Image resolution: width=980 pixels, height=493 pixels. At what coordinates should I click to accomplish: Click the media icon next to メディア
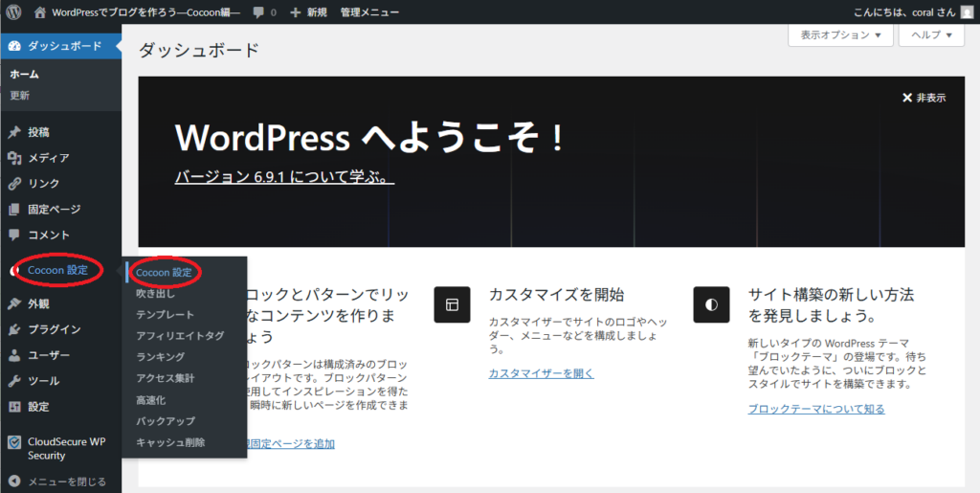pyautogui.click(x=15, y=158)
